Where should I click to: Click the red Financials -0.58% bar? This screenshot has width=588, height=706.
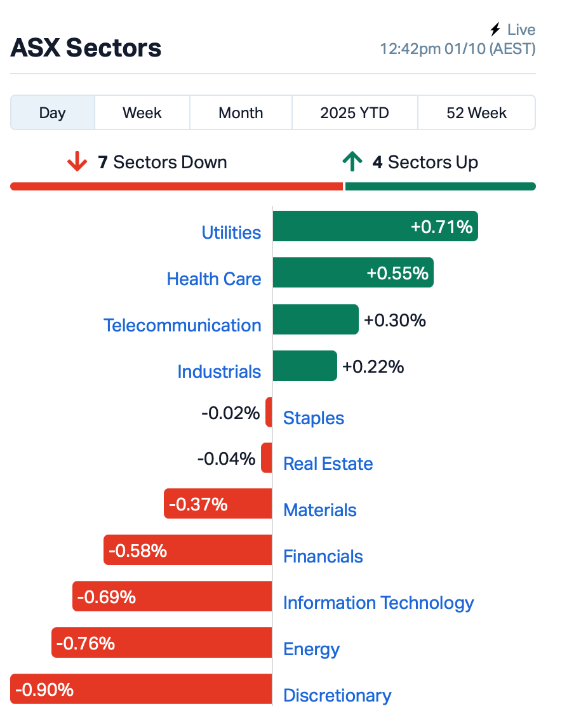[x=188, y=550]
